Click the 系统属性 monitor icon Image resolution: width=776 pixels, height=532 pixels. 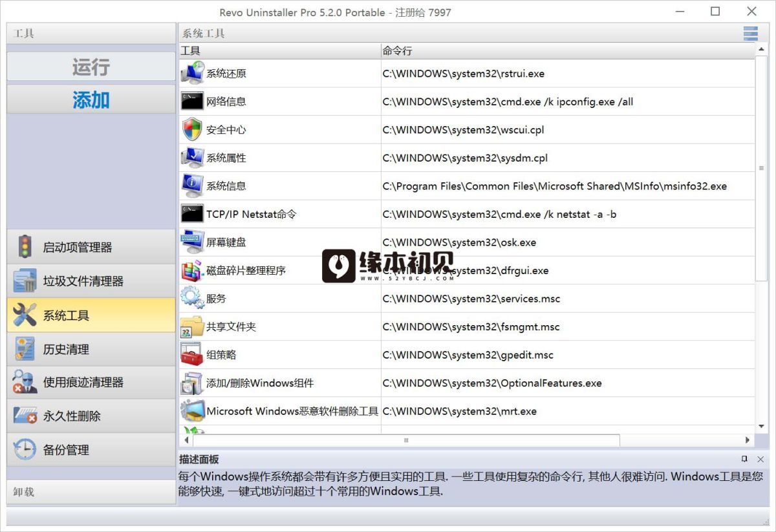tap(192, 158)
